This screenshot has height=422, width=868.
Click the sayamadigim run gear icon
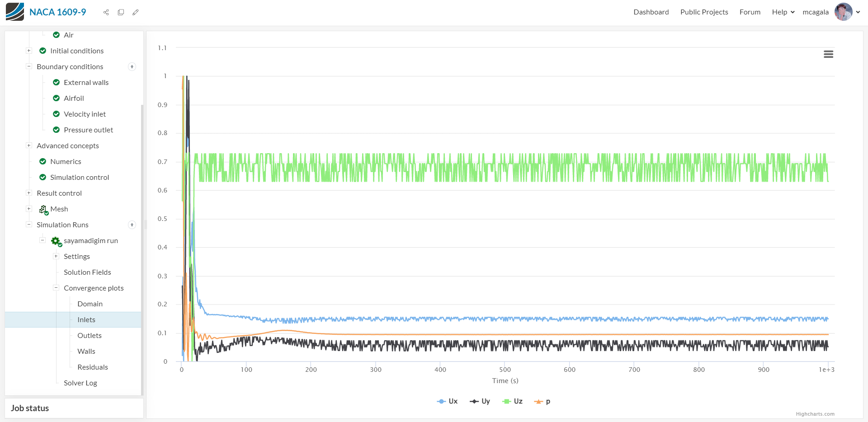tap(56, 241)
